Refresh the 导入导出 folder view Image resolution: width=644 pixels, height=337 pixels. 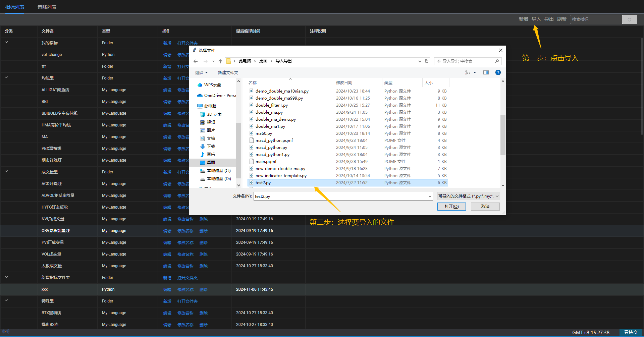(427, 61)
